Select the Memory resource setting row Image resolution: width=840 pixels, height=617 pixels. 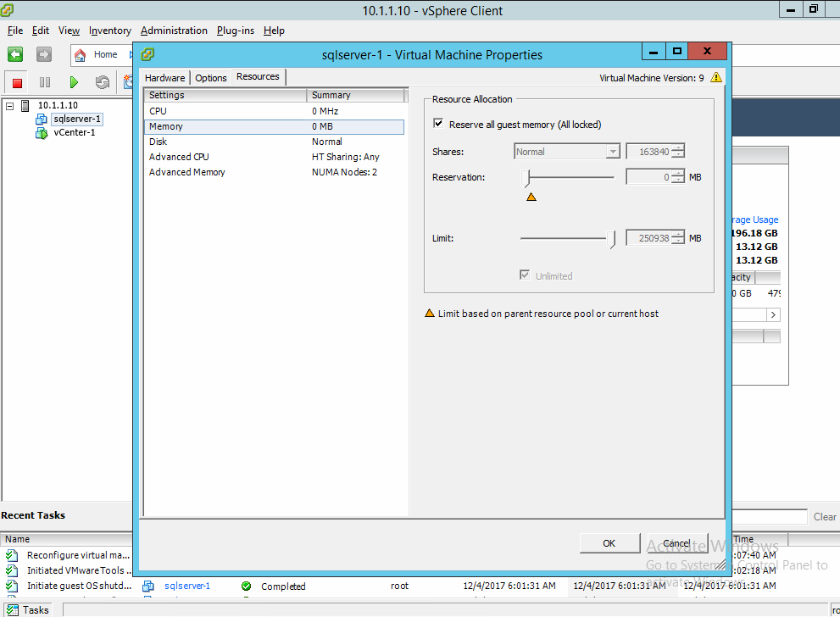[x=275, y=126]
